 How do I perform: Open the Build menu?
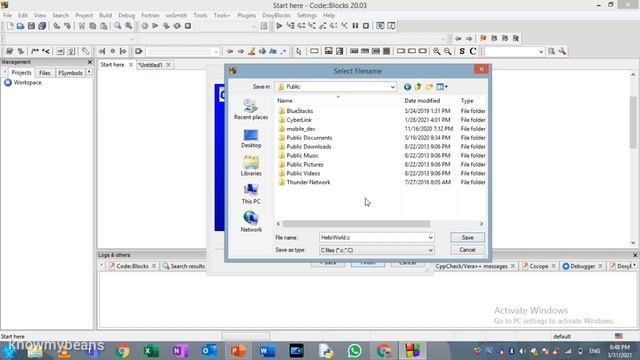[105, 15]
